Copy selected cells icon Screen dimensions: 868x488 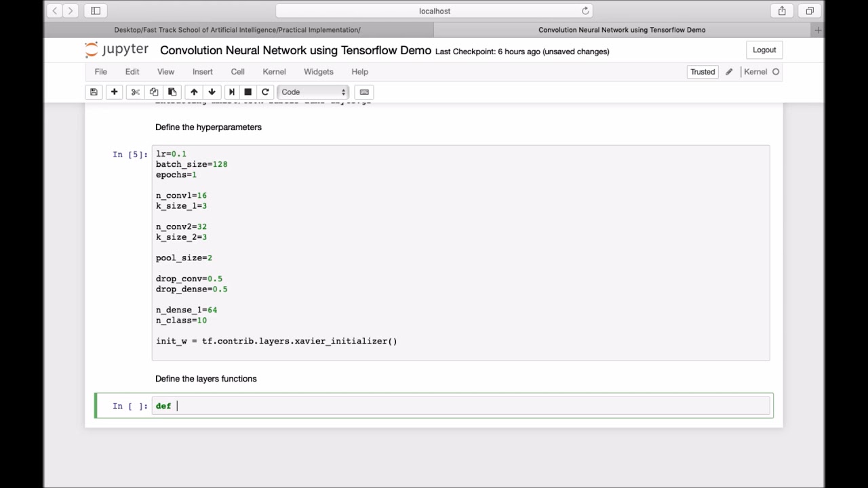pos(154,92)
